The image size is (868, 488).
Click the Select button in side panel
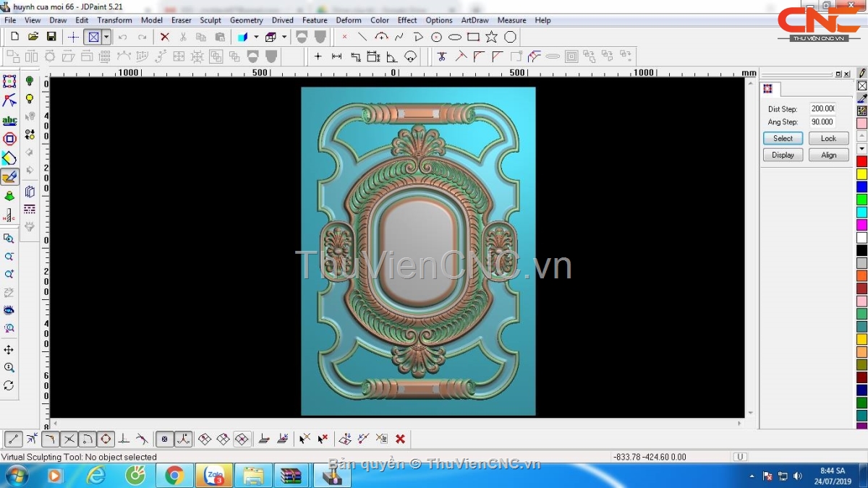coord(783,138)
